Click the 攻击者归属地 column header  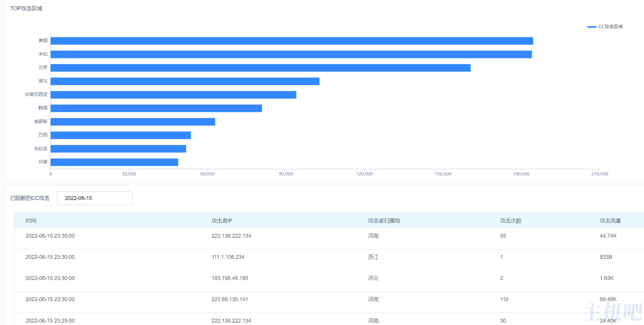(384, 221)
